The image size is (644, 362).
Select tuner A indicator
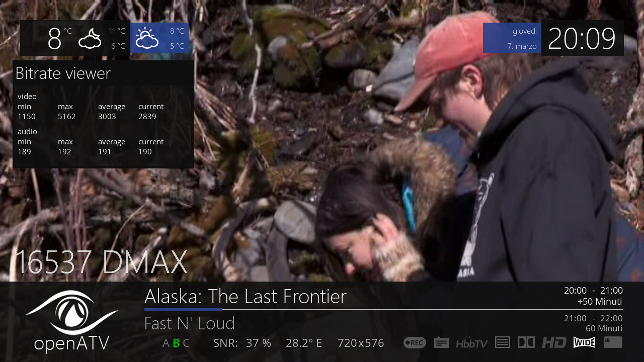tap(166, 343)
